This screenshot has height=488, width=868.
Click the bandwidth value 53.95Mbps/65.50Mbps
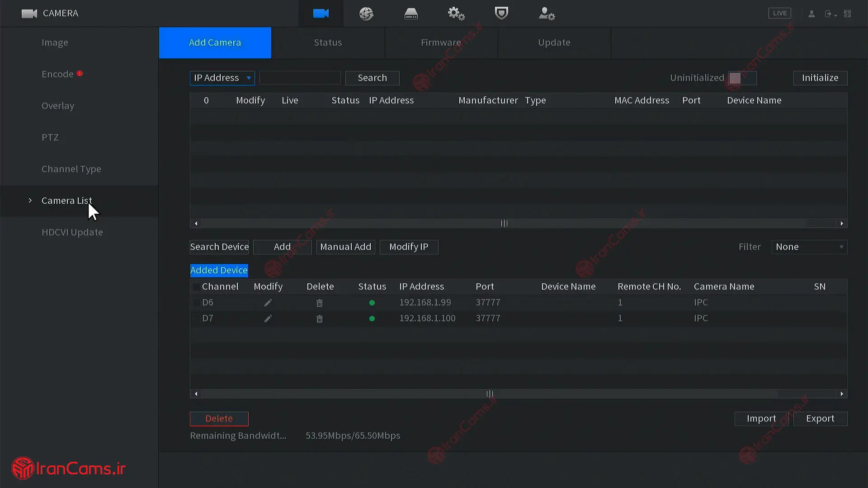coord(353,436)
